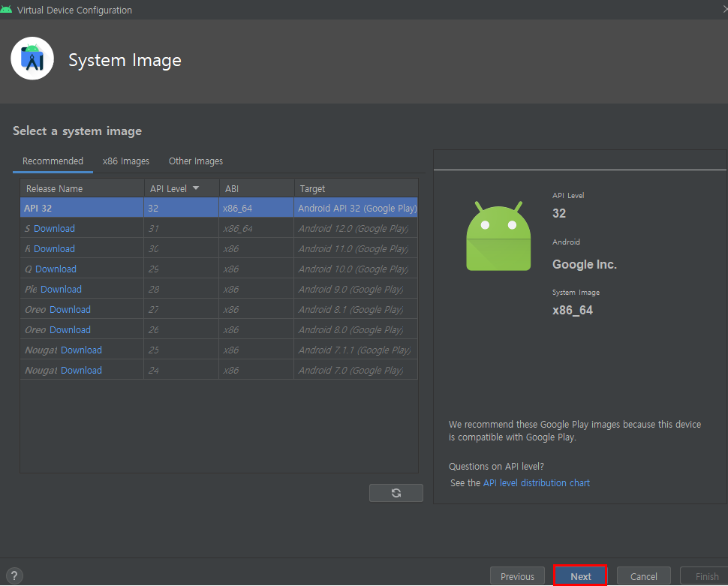Download the S system image
Image resolution: width=728 pixels, height=586 pixels.
pos(54,228)
